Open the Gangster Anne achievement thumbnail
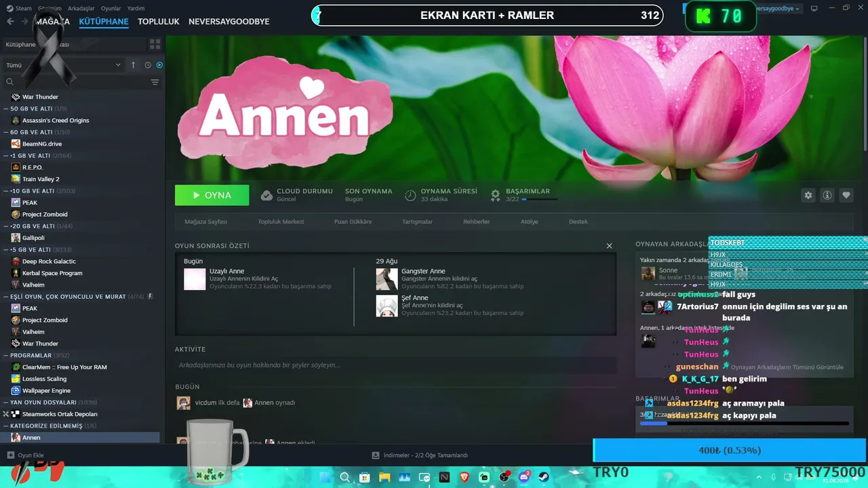868x488 pixels. click(387, 279)
